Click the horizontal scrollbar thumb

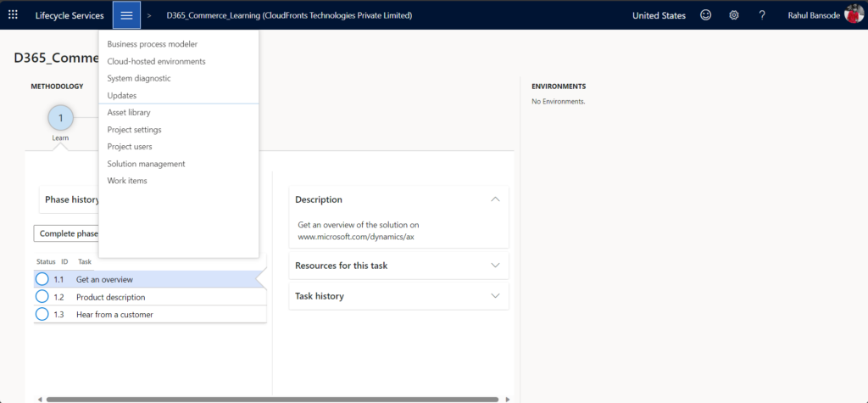(x=272, y=399)
